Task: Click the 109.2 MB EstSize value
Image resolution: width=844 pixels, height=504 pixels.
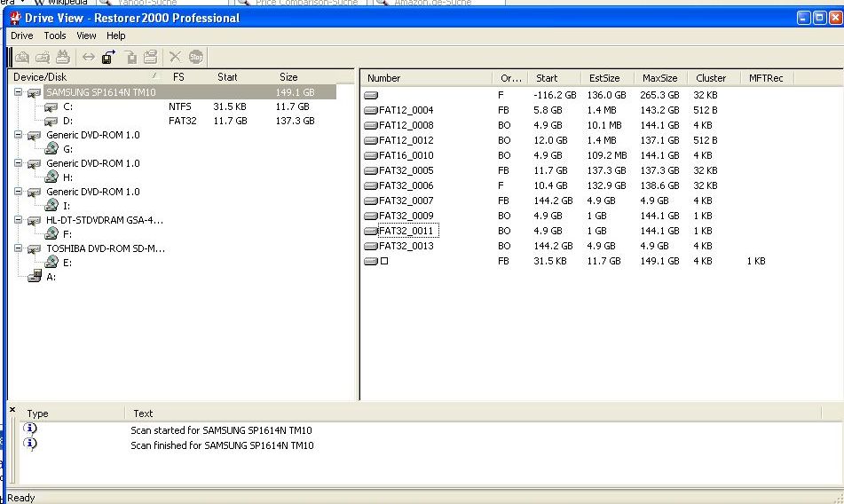Action: coord(607,155)
